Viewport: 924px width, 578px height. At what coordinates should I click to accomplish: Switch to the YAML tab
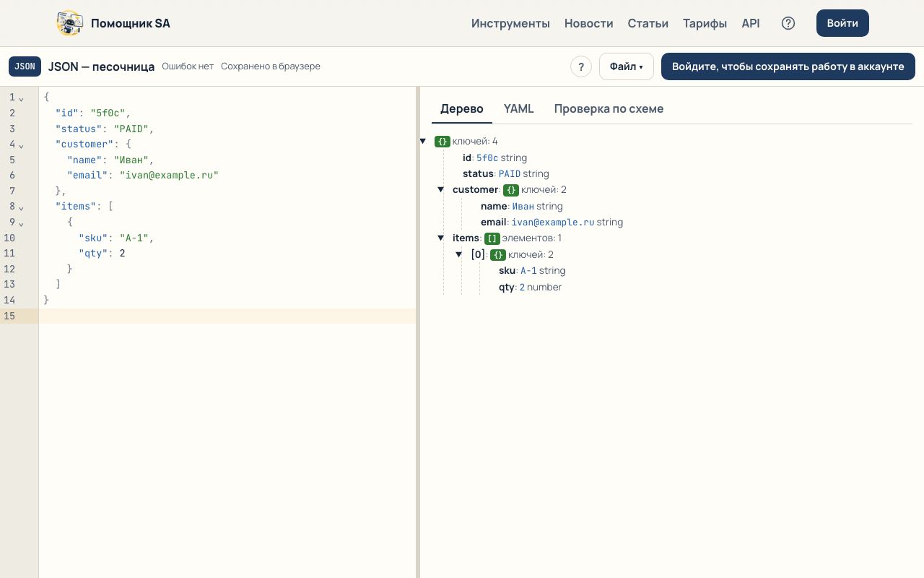tap(518, 109)
